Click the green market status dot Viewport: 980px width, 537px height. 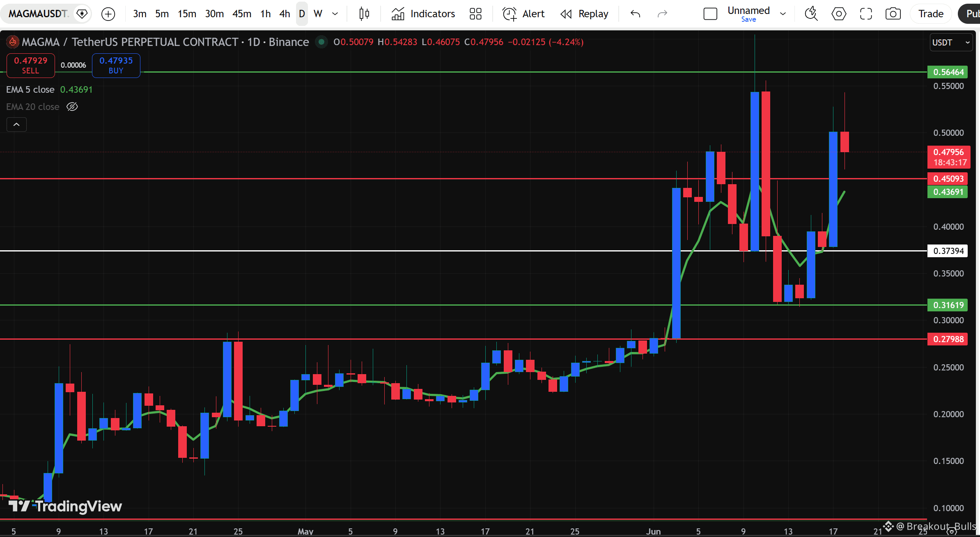(321, 42)
